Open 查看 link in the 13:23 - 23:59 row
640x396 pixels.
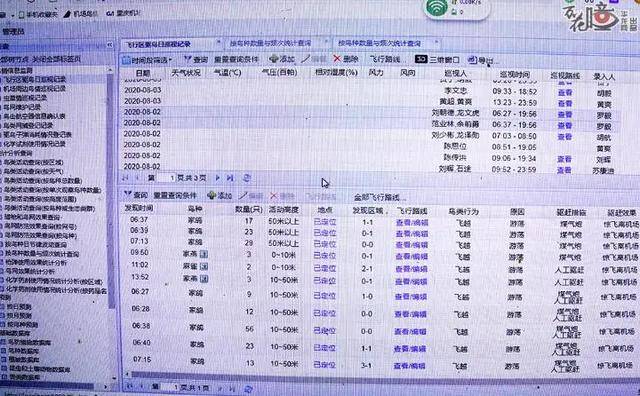(x=565, y=104)
